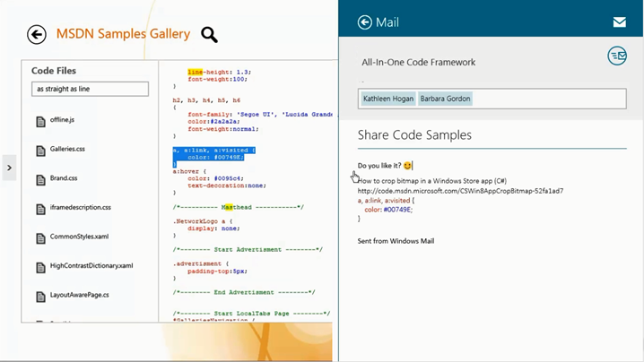644x362 pixels.
Task: Click the Brand.css file icon
Action: click(x=40, y=180)
